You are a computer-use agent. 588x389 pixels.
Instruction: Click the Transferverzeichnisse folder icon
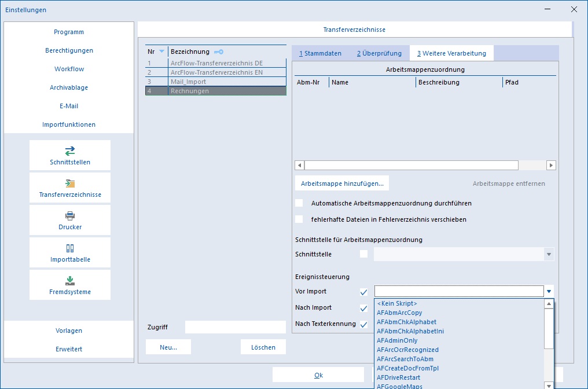click(70, 184)
